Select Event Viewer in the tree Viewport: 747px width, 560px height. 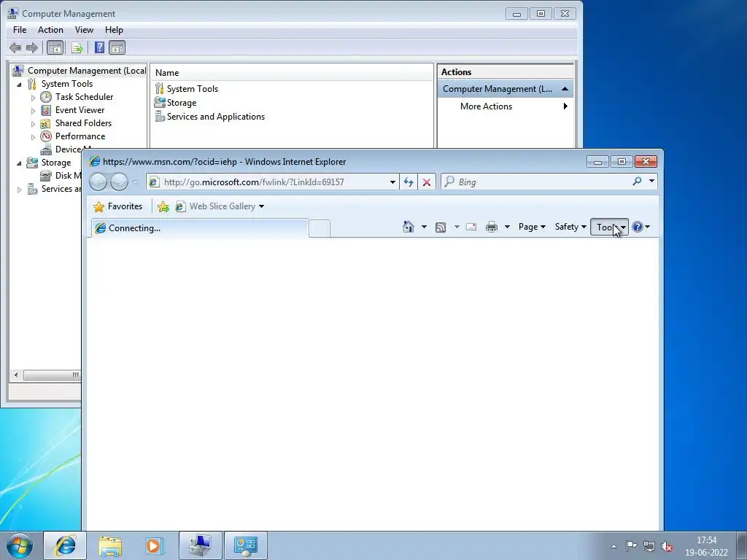point(80,110)
